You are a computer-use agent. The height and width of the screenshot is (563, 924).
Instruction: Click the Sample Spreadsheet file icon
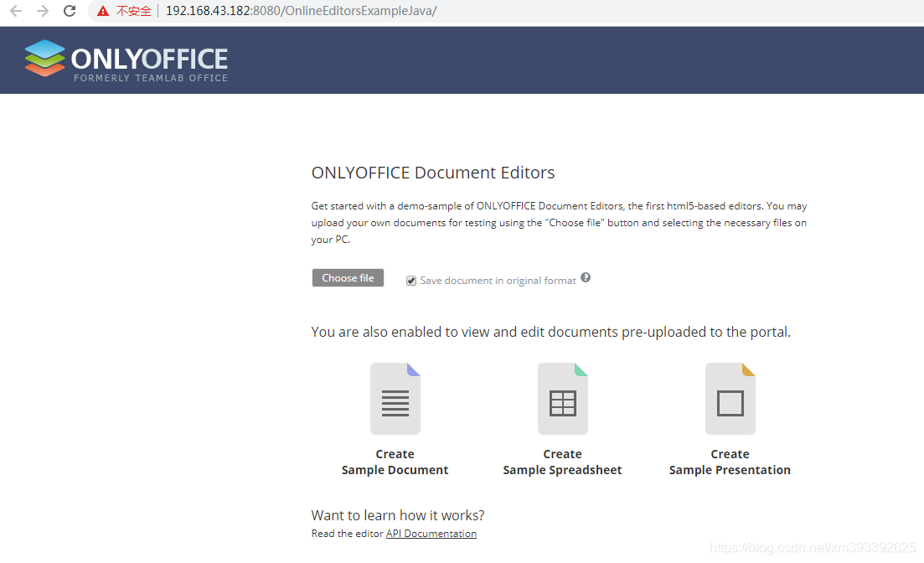(x=563, y=399)
